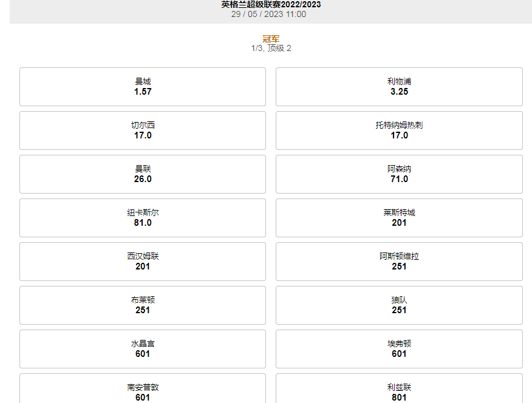Bet on 阿森纳 at 71.0
This screenshot has width=532, height=403.
(x=399, y=174)
